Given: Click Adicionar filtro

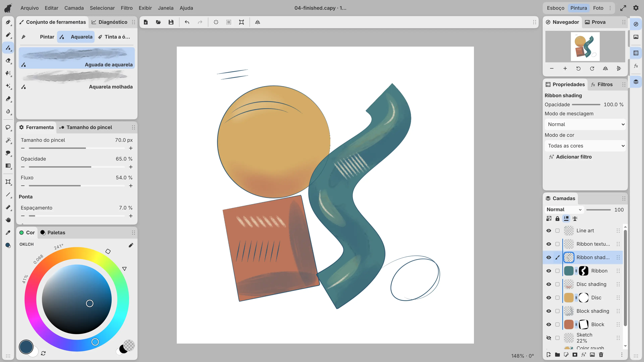Looking at the screenshot, I should 570,157.
